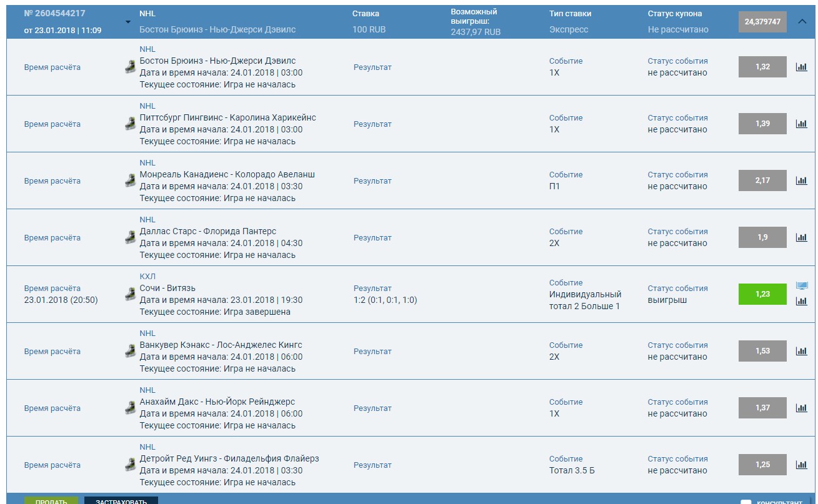Click the result score 1:2 (0:1, 0:1, 1:0)
Screen dimensions: 818x504
coord(385,300)
